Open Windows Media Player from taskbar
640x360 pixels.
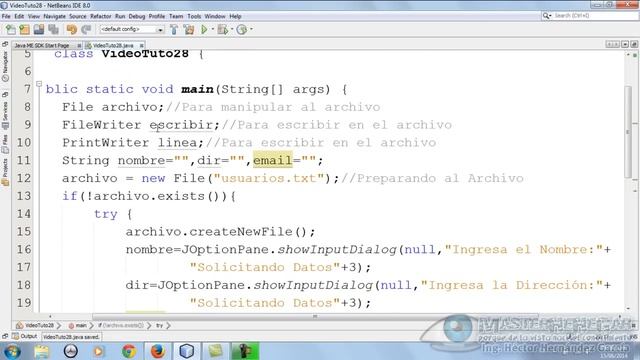pyautogui.click(x=99, y=351)
